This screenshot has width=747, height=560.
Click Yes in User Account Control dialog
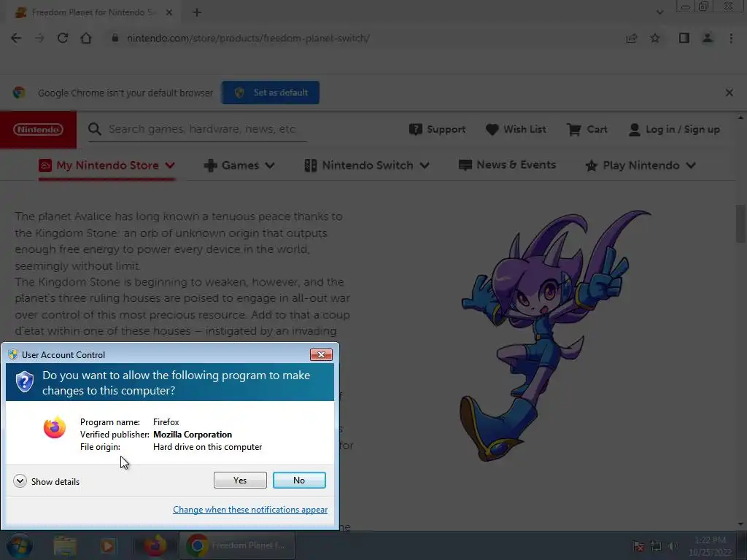(240, 480)
